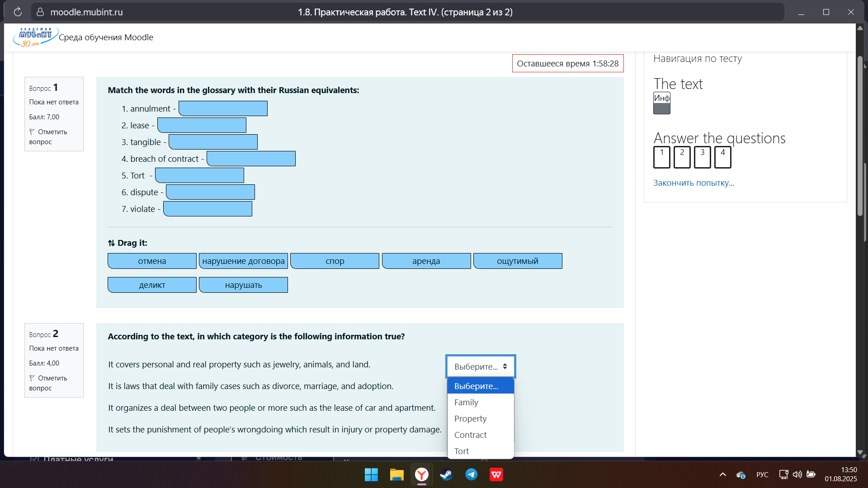The width and height of the screenshot is (868, 488).
Task: Click the MUBiNT academy logo
Action: 35,37
